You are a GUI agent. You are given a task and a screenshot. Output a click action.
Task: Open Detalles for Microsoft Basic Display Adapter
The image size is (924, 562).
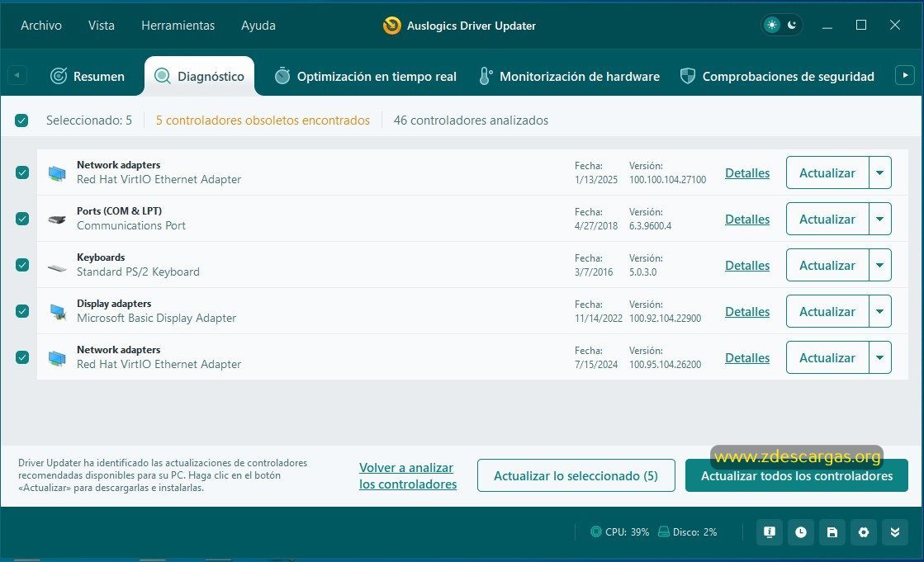tap(747, 312)
